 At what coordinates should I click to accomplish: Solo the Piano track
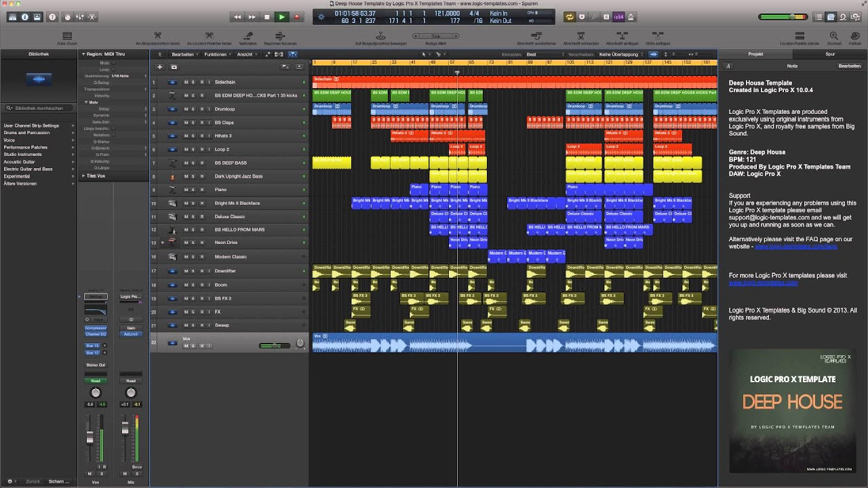click(193, 190)
